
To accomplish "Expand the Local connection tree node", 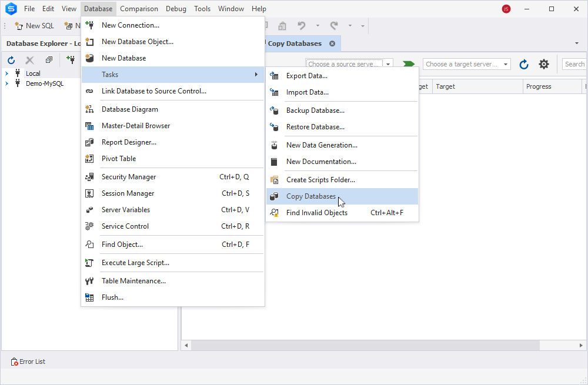I will tap(6, 73).
